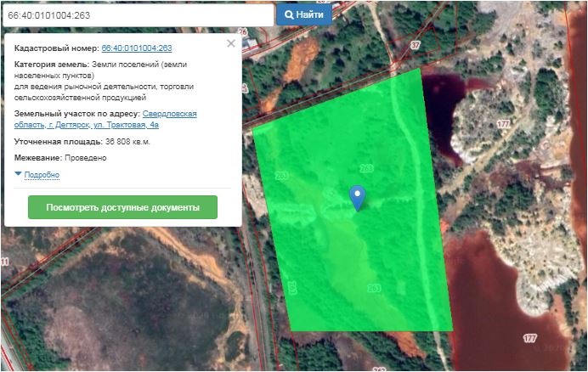The width and height of the screenshot is (588, 372).
Task: Select the 177 label in bottom-right corner
Action: click(x=530, y=338)
